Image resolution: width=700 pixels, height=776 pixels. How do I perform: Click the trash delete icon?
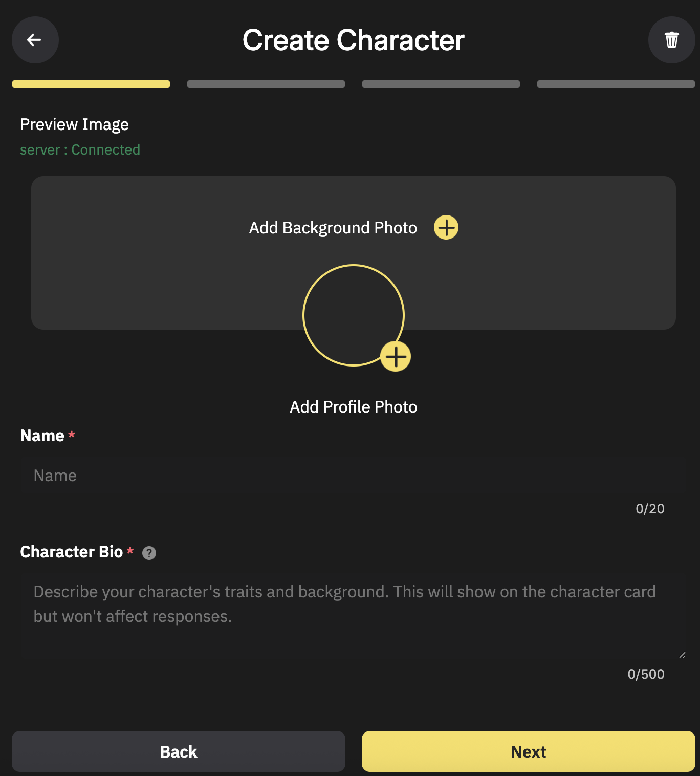pos(671,40)
